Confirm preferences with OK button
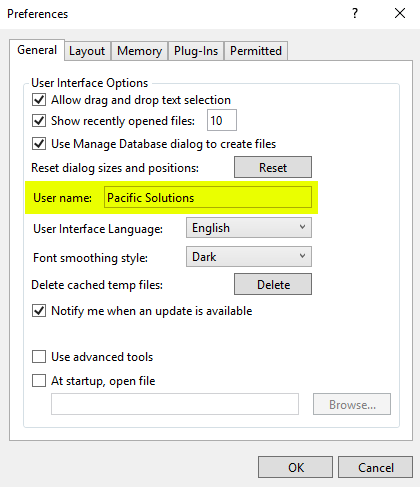This screenshot has width=420, height=487. (x=295, y=467)
